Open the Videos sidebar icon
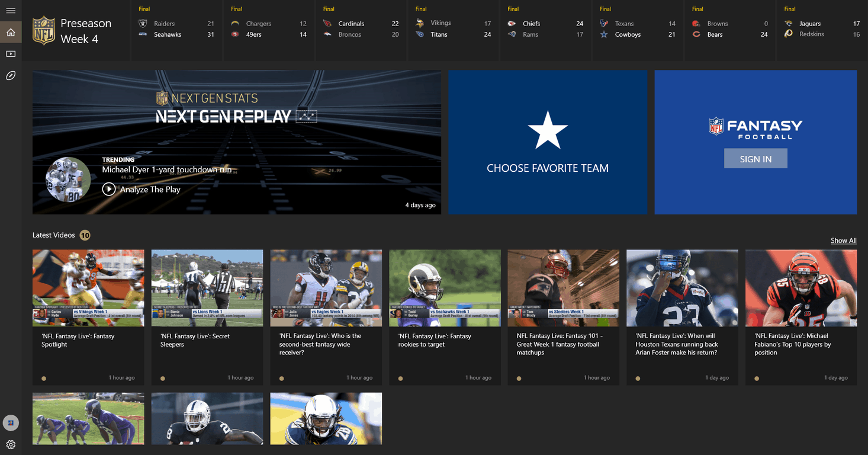This screenshot has width=868, height=455. coord(11,54)
